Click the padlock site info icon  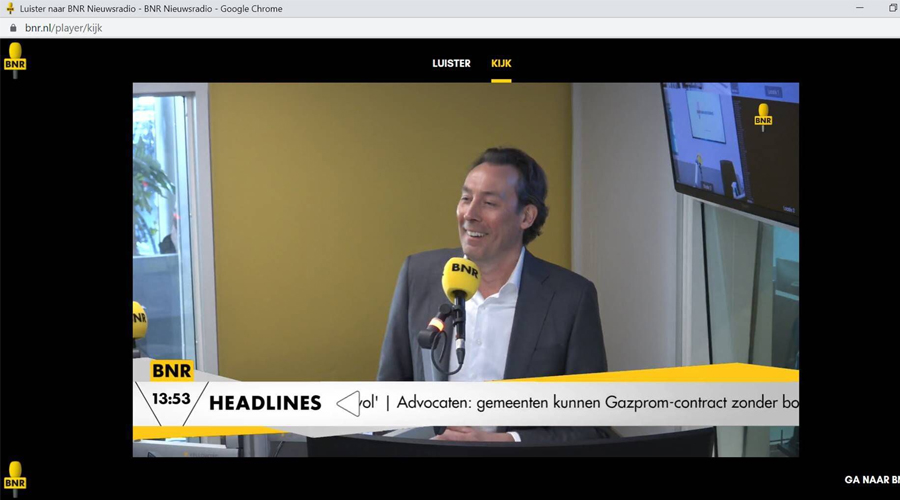point(13,28)
